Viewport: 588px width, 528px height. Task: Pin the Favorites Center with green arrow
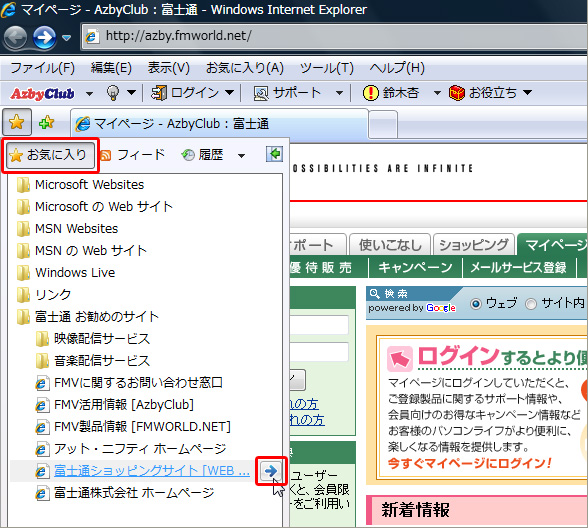[x=274, y=154]
